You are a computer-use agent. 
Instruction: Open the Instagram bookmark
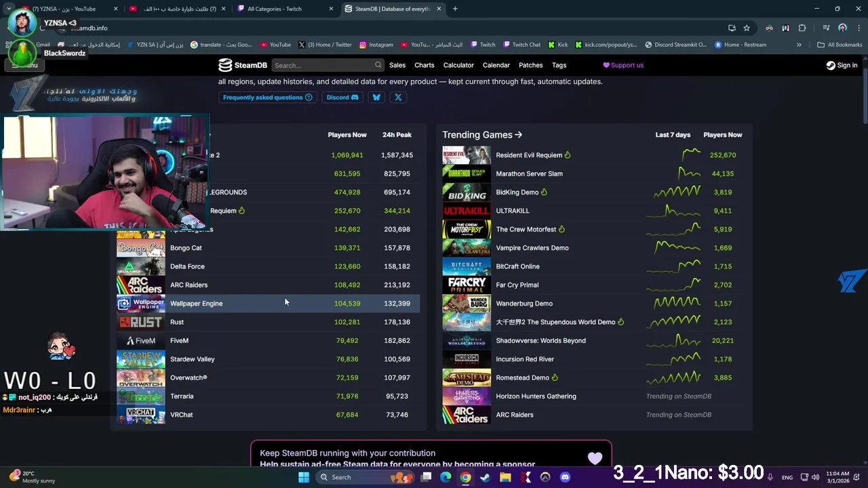click(x=376, y=45)
